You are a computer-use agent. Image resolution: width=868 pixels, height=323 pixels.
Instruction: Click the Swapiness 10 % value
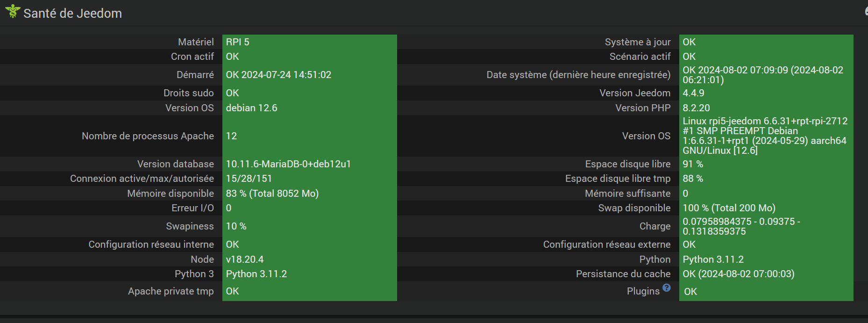[236, 226]
